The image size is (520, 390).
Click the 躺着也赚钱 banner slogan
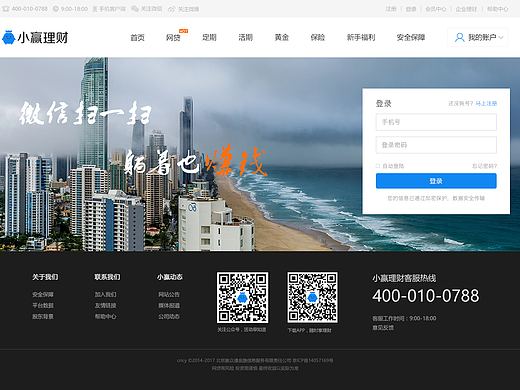(195, 161)
